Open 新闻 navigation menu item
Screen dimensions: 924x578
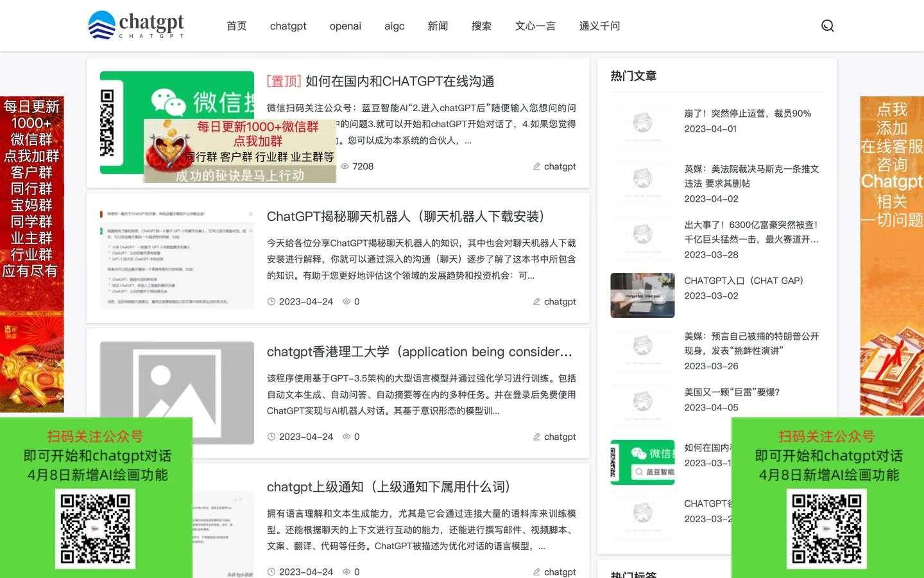point(438,26)
